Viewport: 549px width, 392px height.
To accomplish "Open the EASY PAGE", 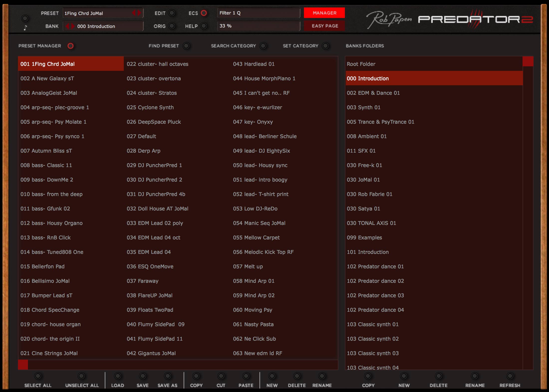I will click(324, 26).
